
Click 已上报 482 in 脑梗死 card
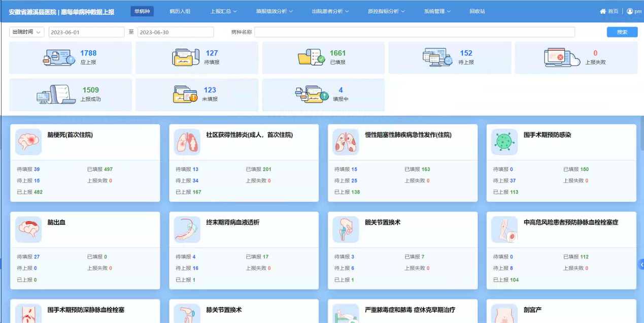tap(30, 192)
